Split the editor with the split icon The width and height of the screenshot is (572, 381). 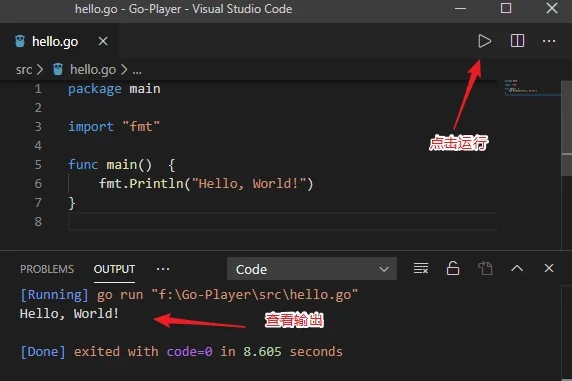517,41
